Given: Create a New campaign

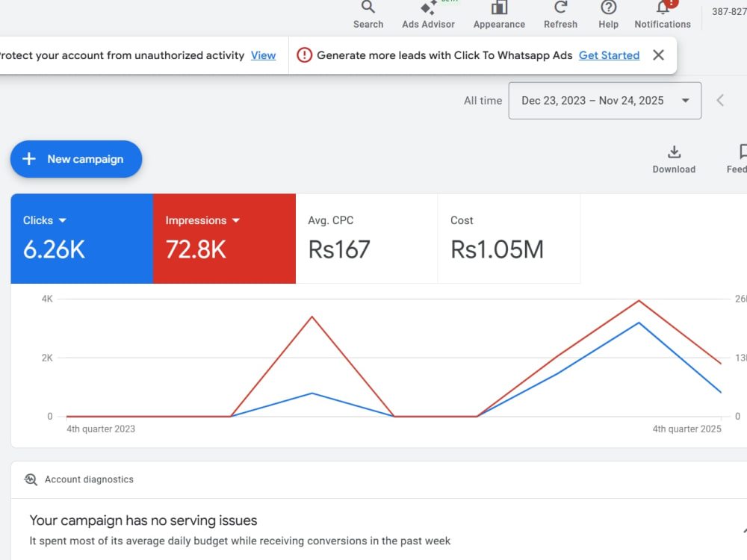Looking at the screenshot, I should (76, 159).
